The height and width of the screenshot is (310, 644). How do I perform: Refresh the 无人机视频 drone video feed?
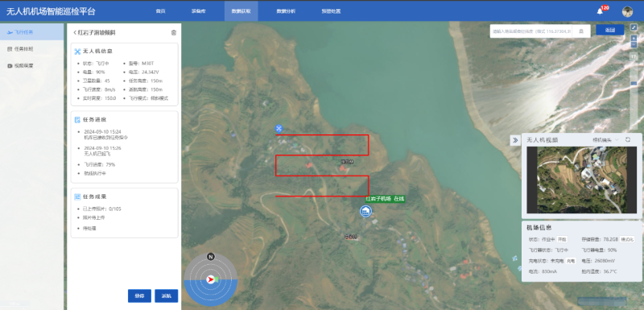628,139
